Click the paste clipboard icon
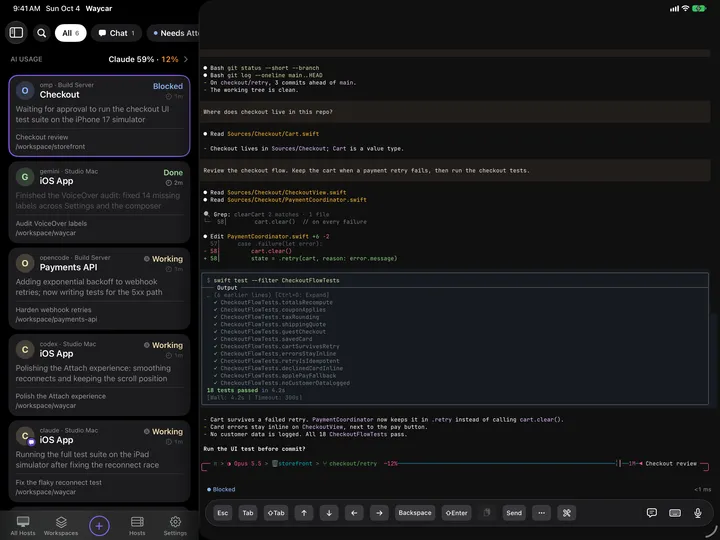 coord(487,512)
